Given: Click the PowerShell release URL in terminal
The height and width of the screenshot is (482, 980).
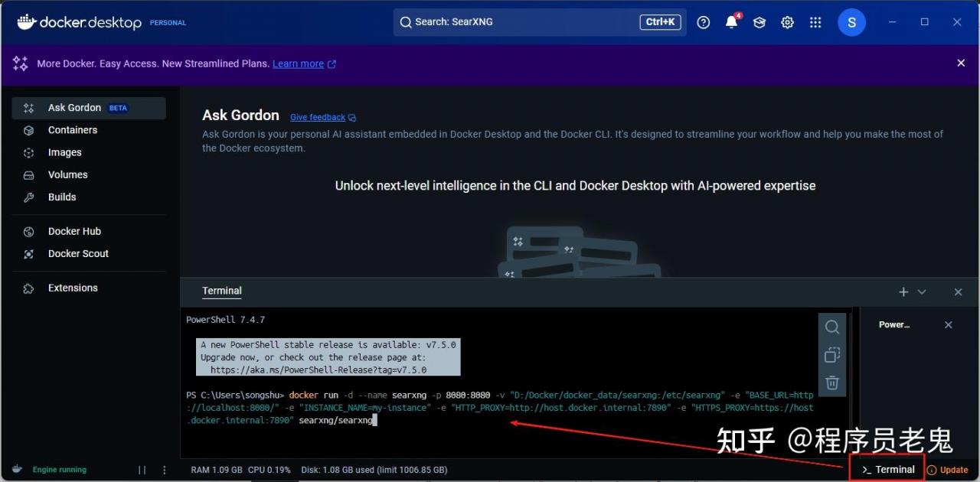Looking at the screenshot, I should click(318, 370).
